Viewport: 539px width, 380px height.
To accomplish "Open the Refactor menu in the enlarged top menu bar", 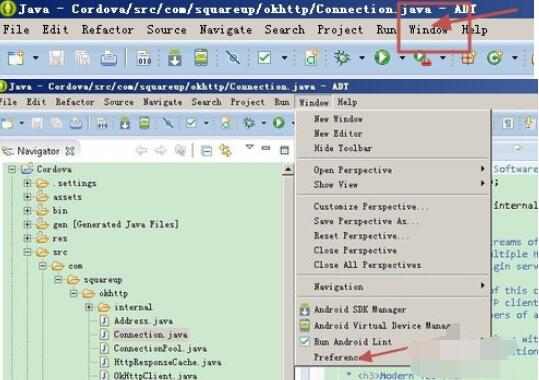I will coord(108,30).
